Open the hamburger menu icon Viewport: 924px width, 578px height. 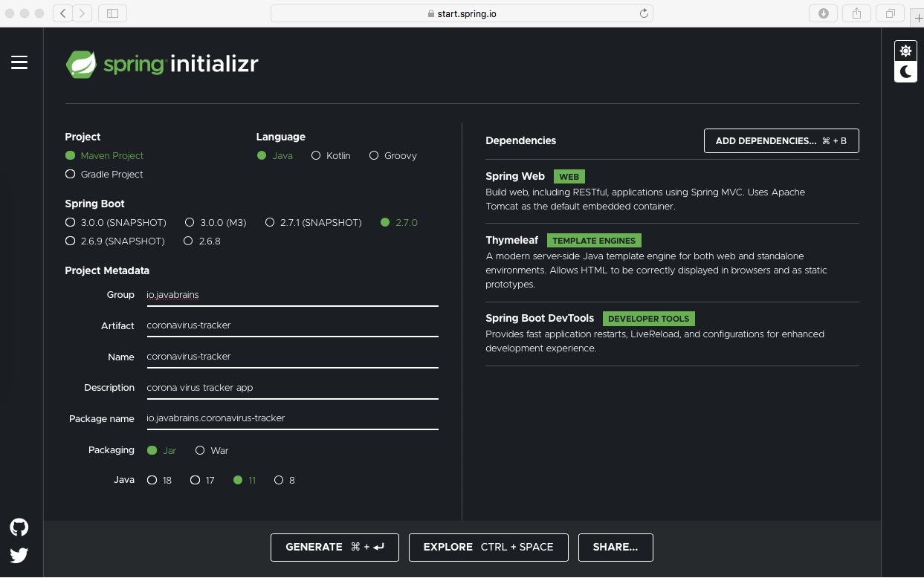coord(19,62)
